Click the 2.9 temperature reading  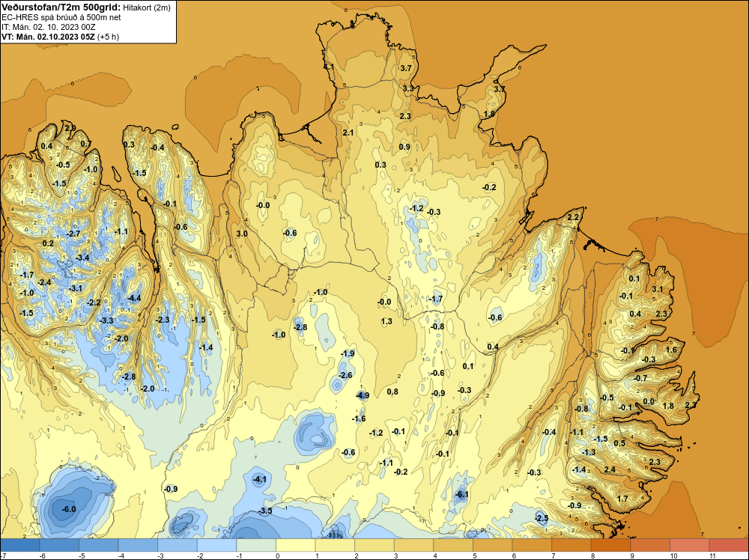[70, 128]
